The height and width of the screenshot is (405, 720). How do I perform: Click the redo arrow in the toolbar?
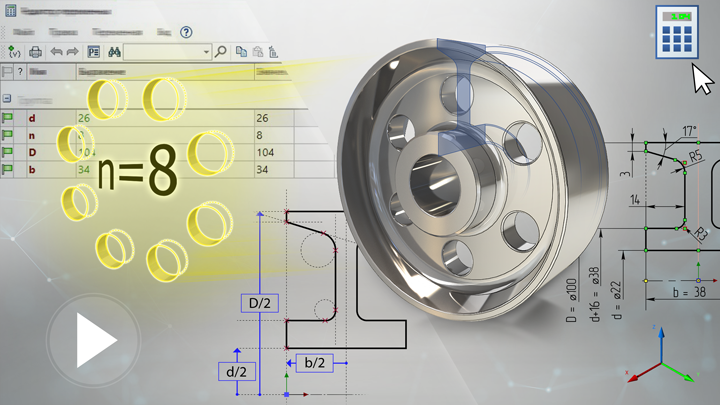pos(72,52)
